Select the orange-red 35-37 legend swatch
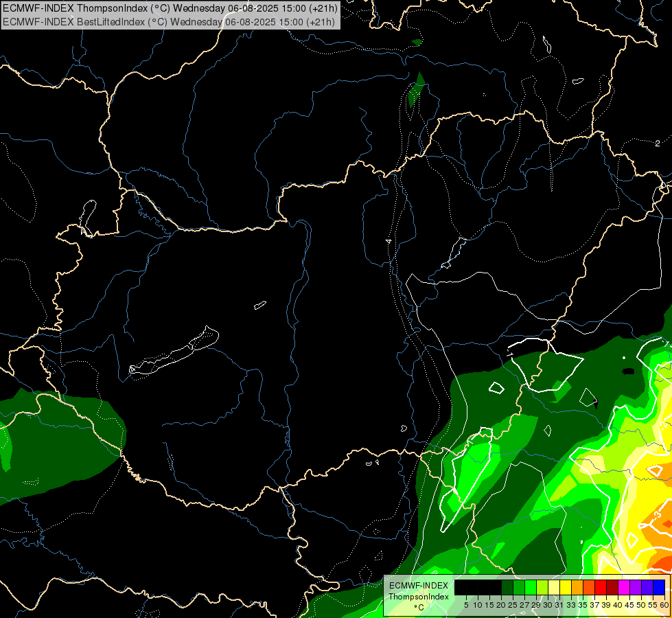The height and width of the screenshot is (618, 672). pos(589,587)
